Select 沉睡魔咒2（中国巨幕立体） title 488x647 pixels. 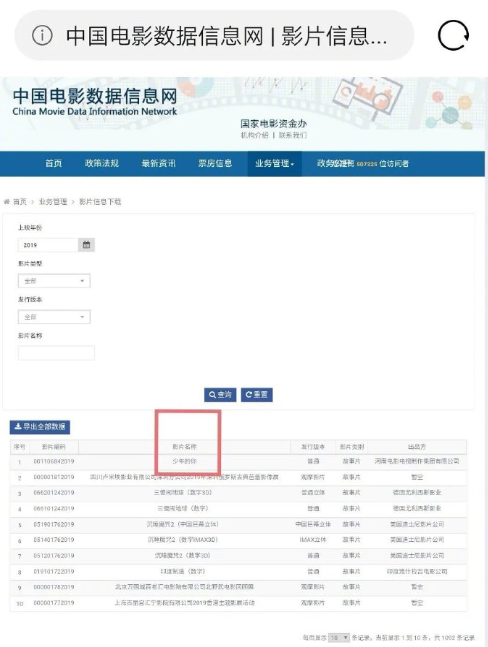click(x=183, y=524)
